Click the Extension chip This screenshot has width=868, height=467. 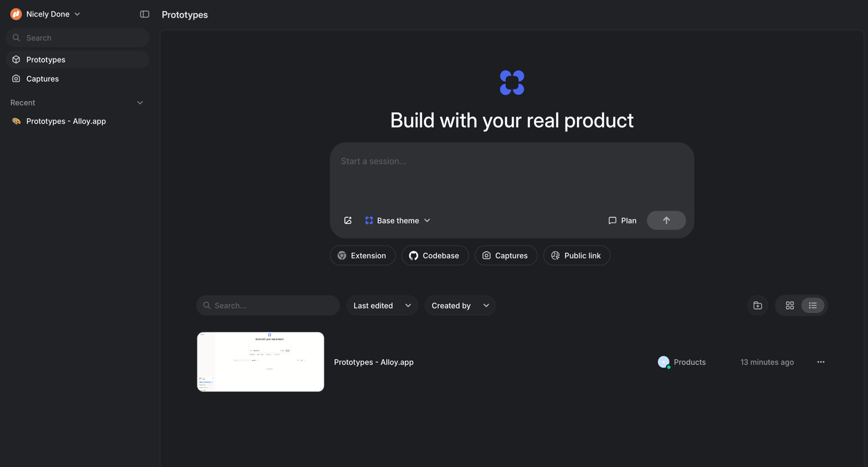click(362, 255)
